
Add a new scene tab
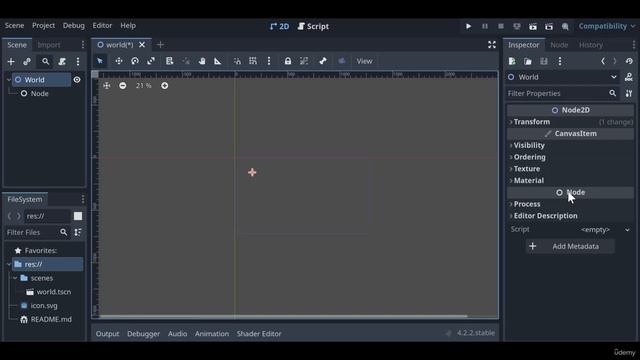coord(160,45)
